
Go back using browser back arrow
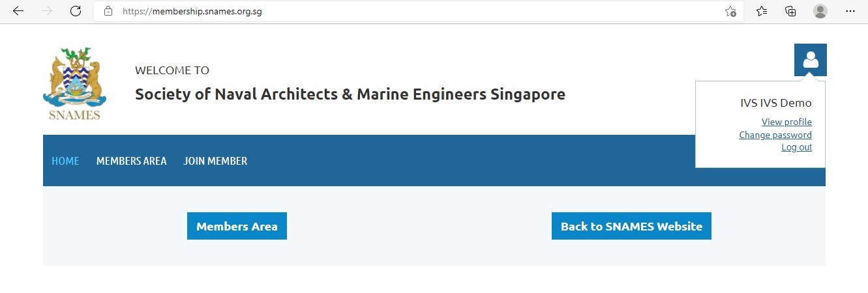click(x=18, y=11)
